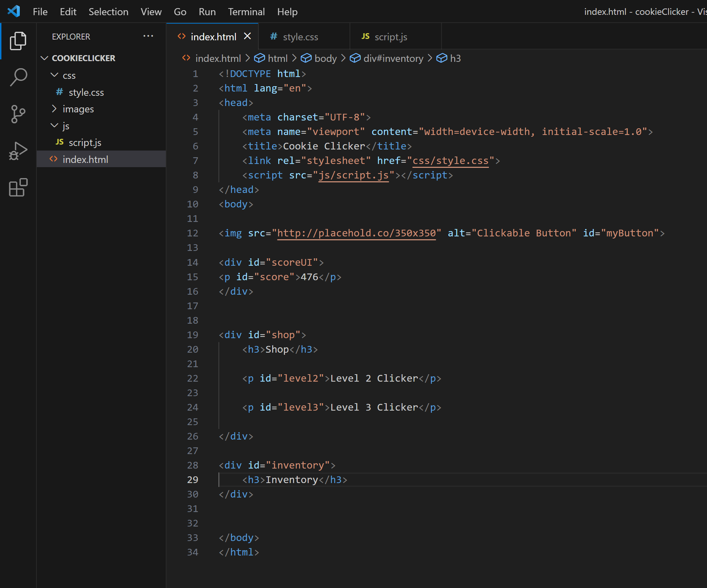Screen dimensions: 707x588
Task: Click the "myButton" id value
Action: pyautogui.click(x=630, y=233)
